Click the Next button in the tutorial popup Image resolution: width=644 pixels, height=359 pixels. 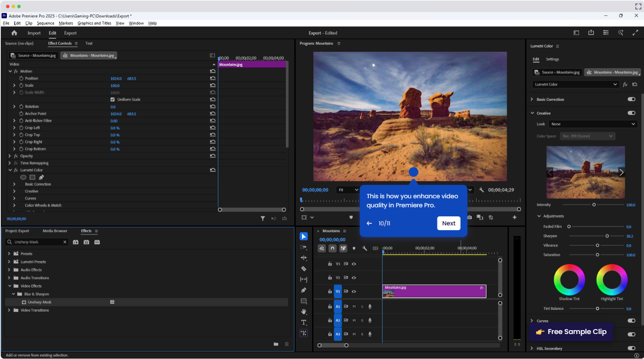pyautogui.click(x=449, y=223)
